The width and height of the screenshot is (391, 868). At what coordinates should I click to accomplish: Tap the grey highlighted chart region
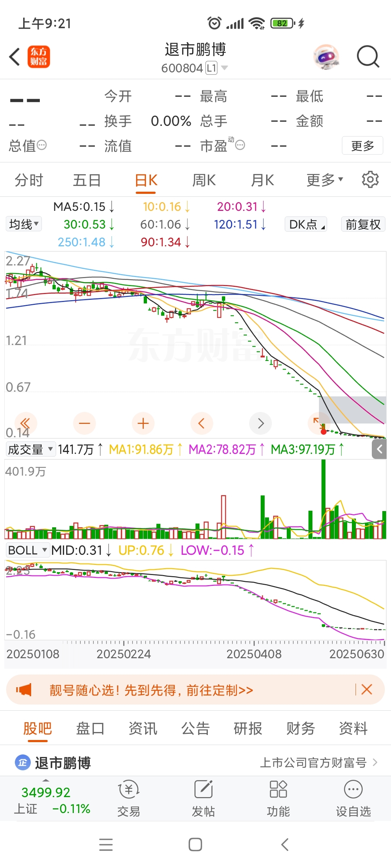pyautogui.click(x=352, y=410)
